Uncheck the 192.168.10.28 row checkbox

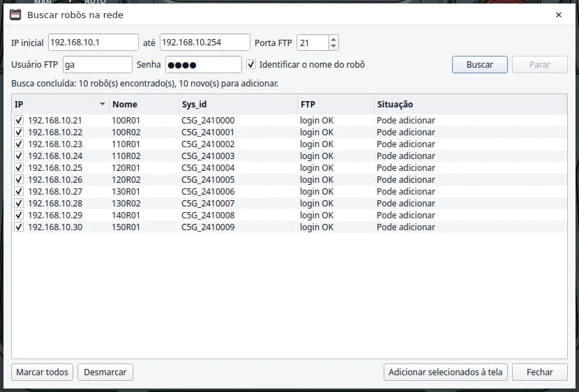[18, 203]
